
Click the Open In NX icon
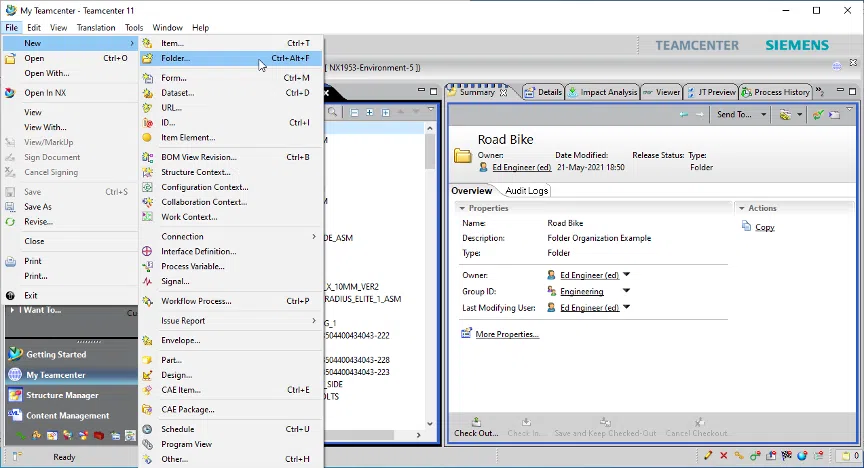[x=10, y=93]
